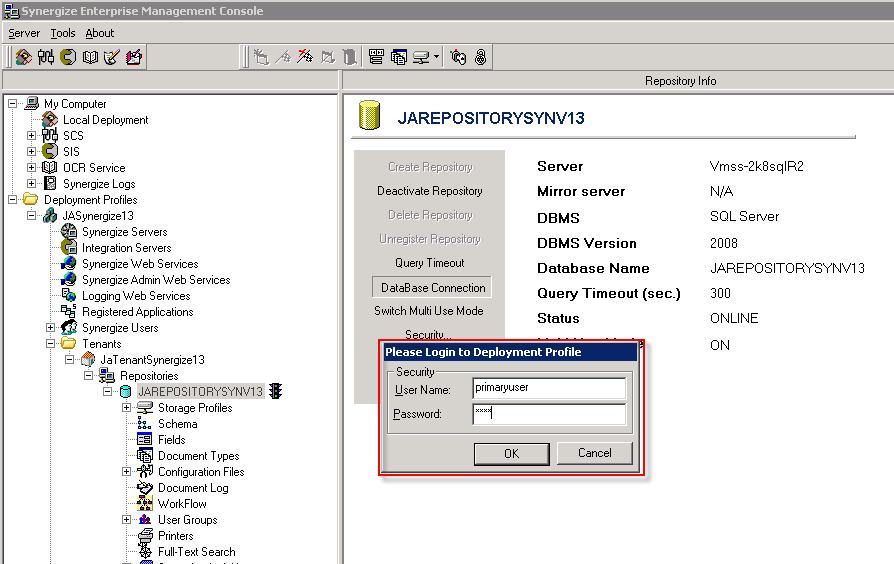Viewport: 894px width, 564px height.
Task: Click the cascading windows toolbar icon
Action: point(399,57)
